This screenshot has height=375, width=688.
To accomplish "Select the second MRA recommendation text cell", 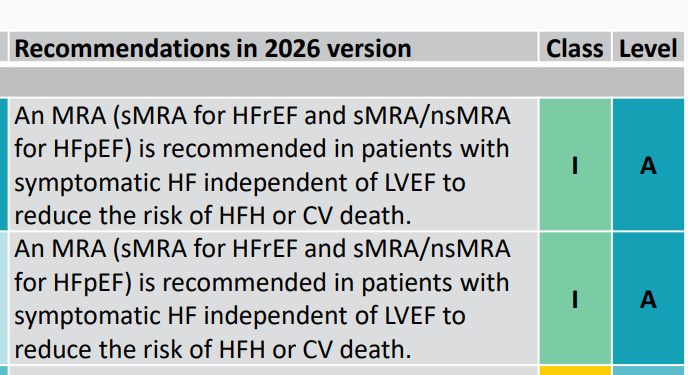I will (x=273, y=298).
